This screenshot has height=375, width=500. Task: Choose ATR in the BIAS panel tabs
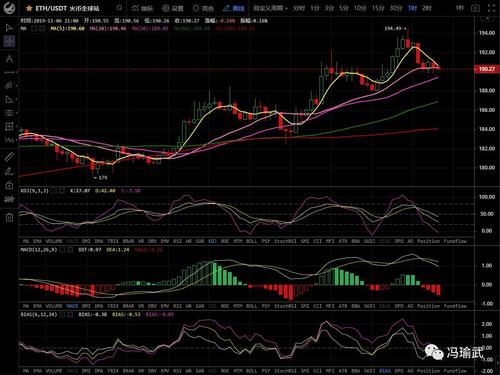click(x=343, y=371)
